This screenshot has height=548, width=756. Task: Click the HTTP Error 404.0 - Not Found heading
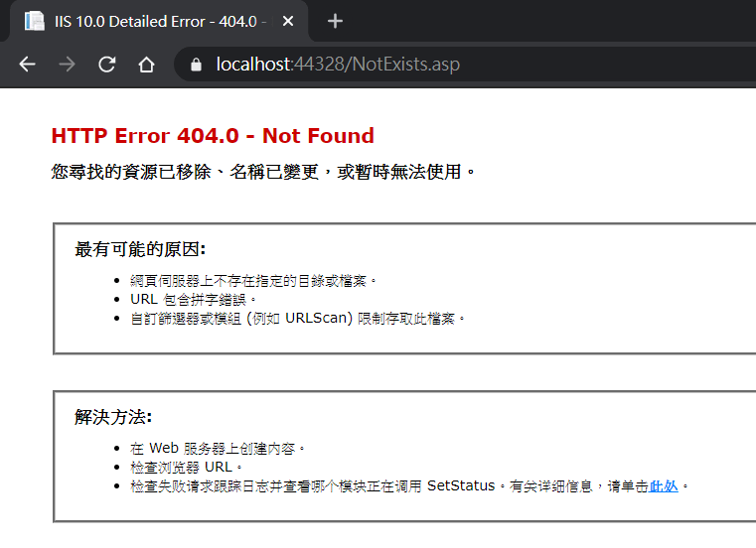[213, 135]
